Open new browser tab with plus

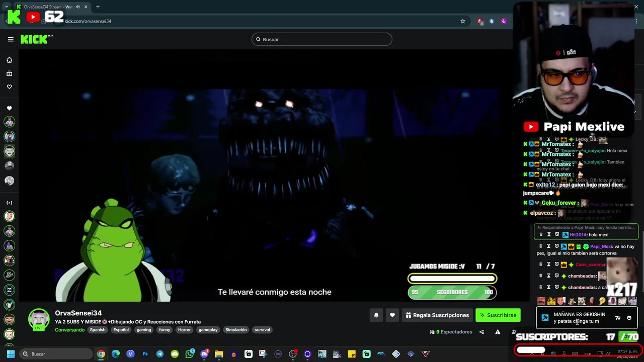(x=98, y=7)
